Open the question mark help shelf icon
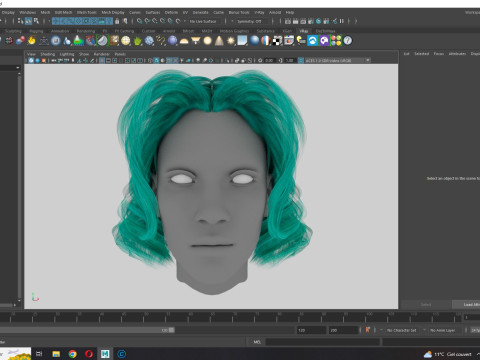 [x=348, y=41]
